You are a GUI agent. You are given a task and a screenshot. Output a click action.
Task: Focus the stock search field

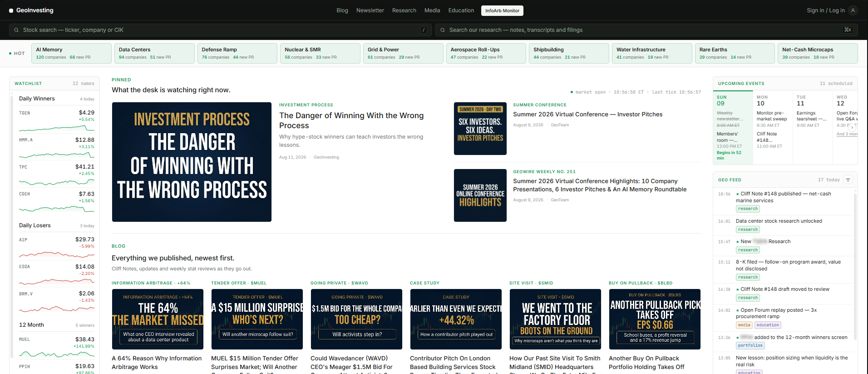click(x=220, y=30)
